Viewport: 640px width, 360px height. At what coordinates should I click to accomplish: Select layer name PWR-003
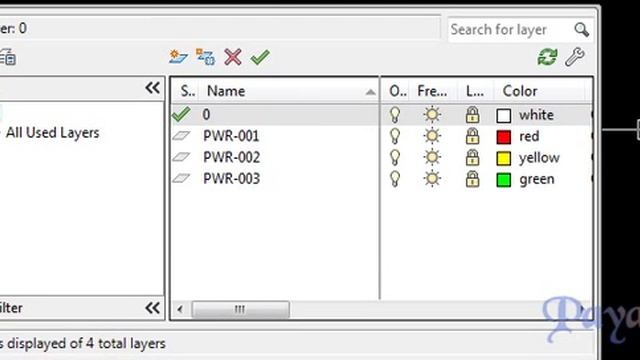(x=231, y=178)
